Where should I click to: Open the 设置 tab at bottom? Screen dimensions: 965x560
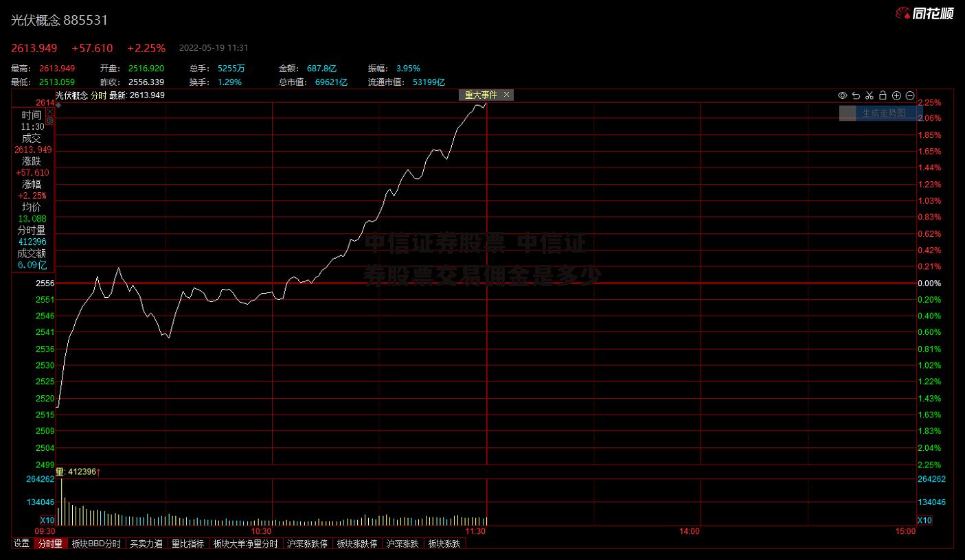(x=22, y=544)
